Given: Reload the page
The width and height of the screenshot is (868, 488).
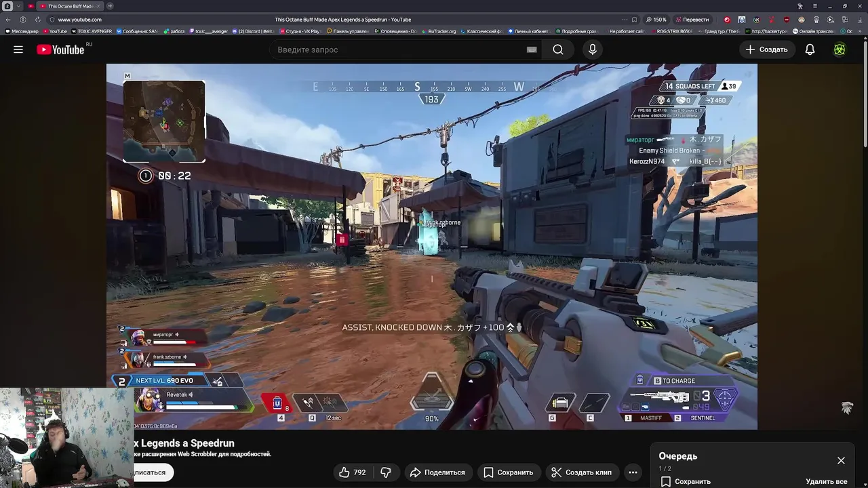Looking at the screenshot, I should (x=37, y=20).
